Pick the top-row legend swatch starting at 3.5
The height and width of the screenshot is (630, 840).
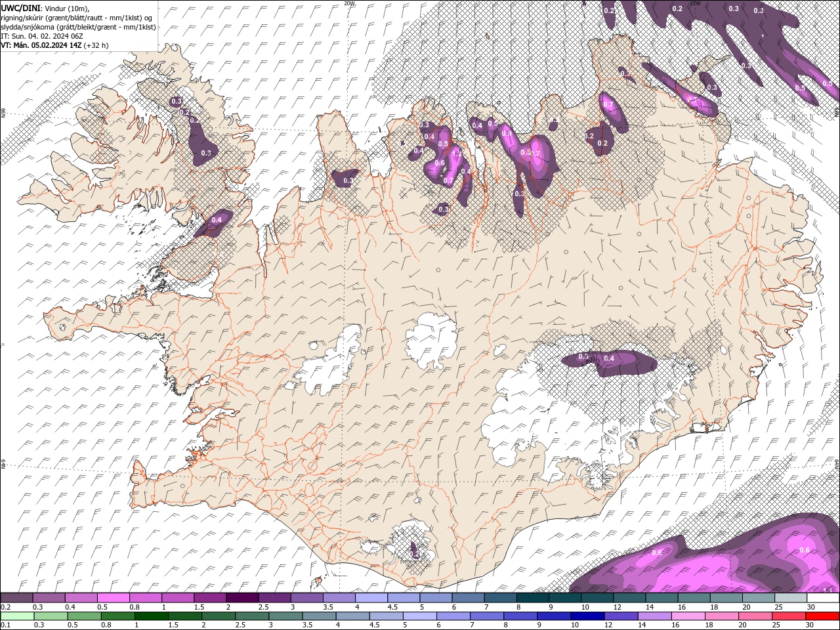[339, 598]
